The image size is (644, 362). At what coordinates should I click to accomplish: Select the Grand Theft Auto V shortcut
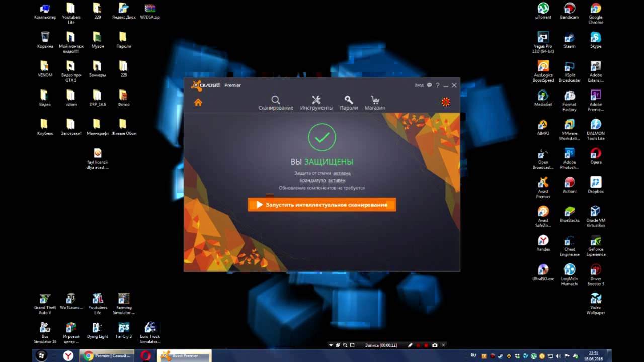click(x=45, y=304)
